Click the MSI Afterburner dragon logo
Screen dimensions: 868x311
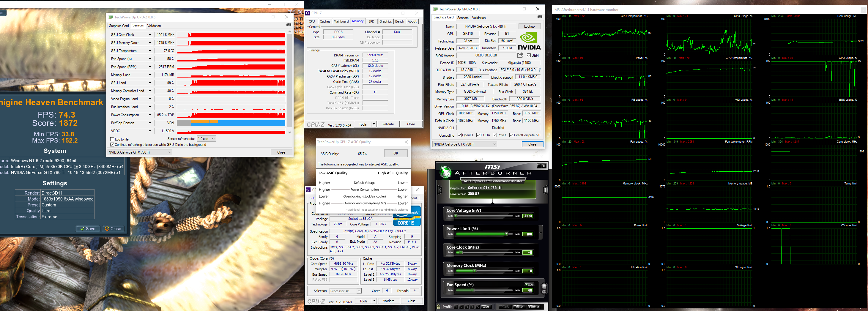(x=445, y=172)
